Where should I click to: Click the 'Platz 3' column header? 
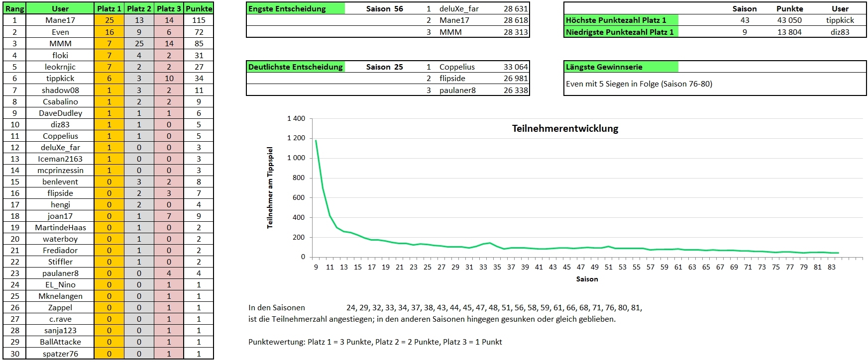point(169,8)
